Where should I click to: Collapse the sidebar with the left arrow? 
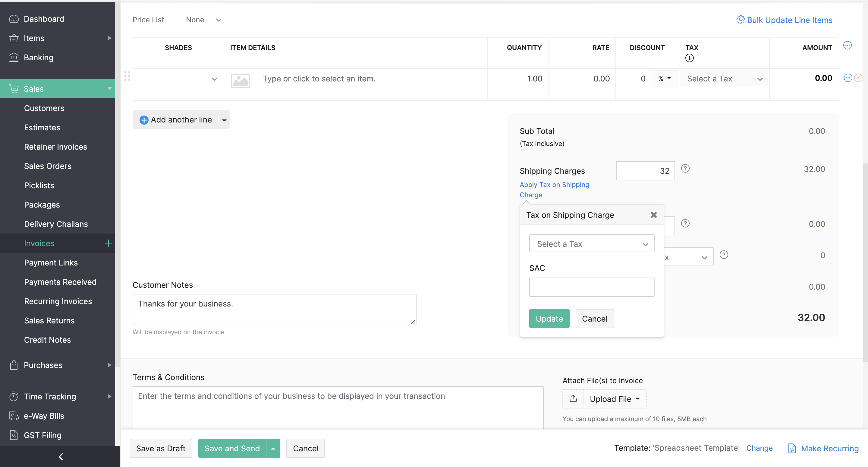click(x=61, y=456)
